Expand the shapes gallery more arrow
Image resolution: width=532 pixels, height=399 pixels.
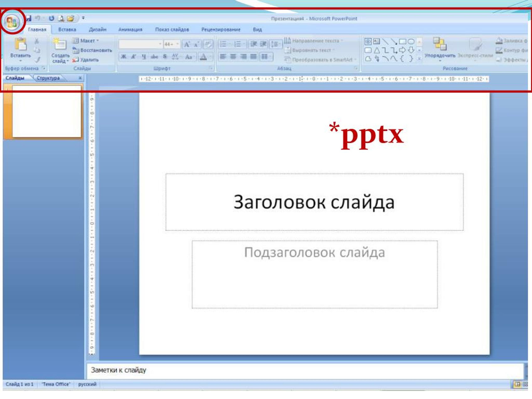click(419, 59)
